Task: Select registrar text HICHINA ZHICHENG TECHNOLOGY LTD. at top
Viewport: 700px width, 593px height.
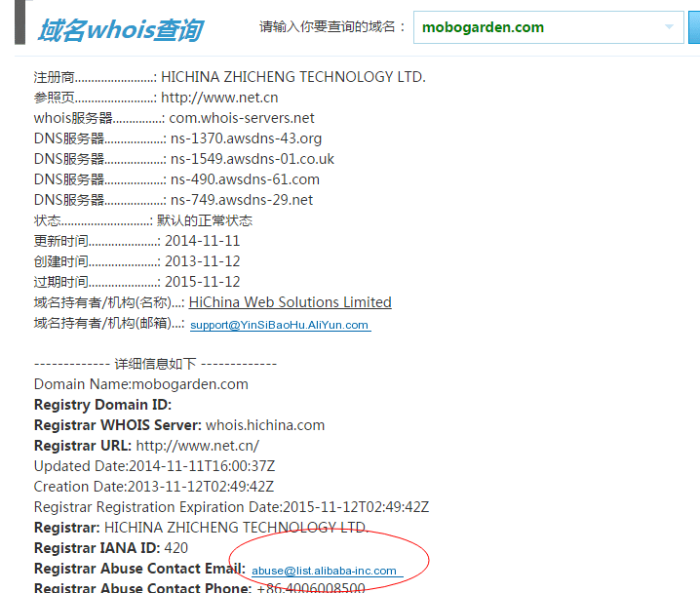Action: click(293, 77)
